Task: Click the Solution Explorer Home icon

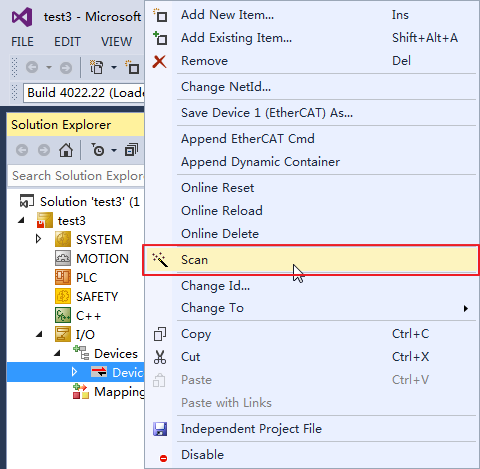Action: pos(66,150)
